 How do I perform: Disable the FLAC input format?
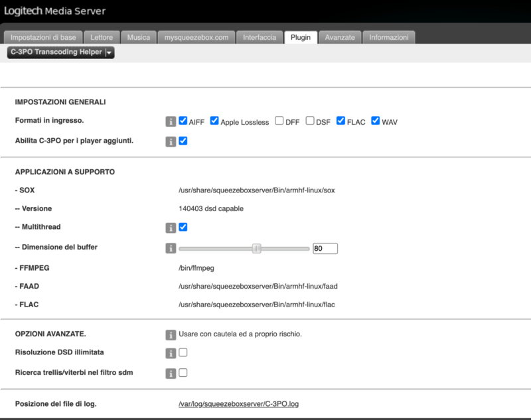pyautogui.click(x=341, y=121)
